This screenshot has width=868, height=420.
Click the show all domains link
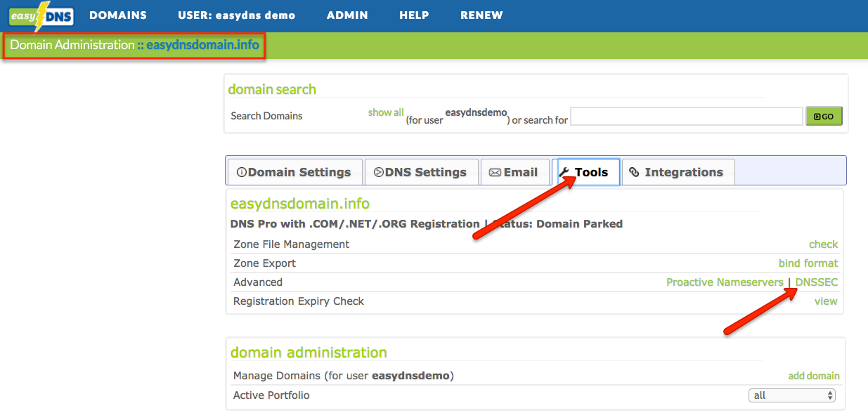[386, 112]
